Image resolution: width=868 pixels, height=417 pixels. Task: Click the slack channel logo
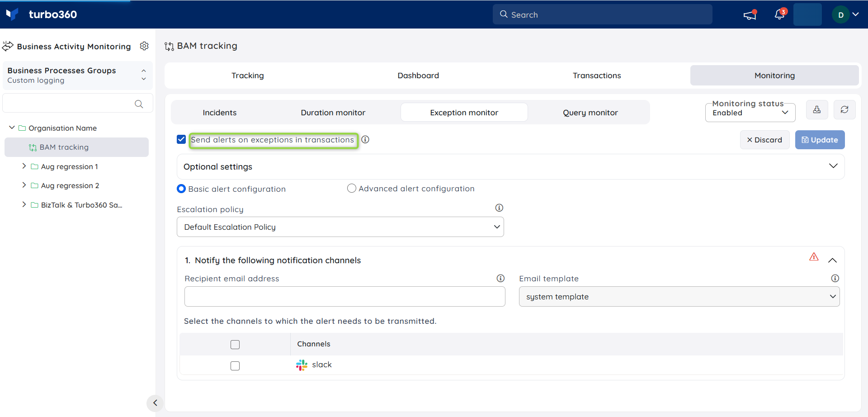pyautogui.click(x=302, y=365)
